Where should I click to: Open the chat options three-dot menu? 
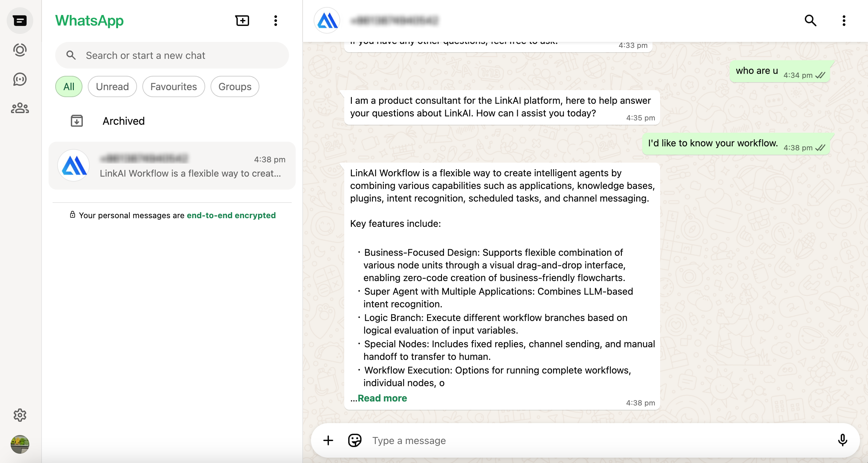(x=843, y=21)
